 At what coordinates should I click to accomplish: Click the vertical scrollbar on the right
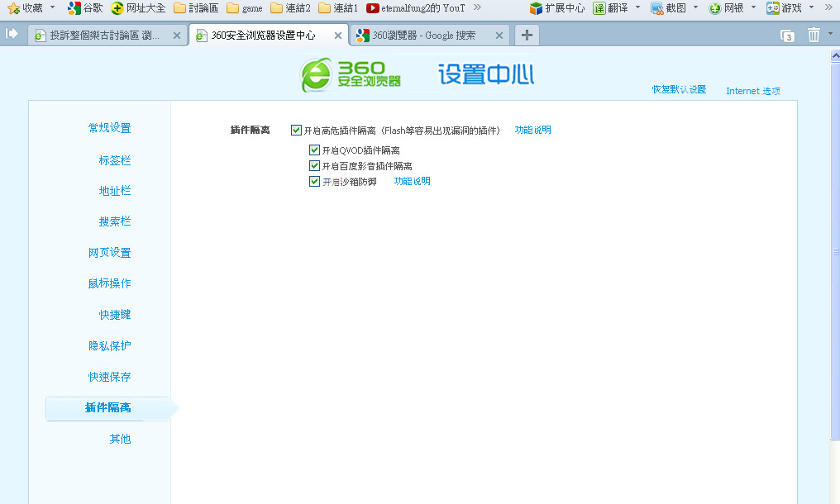pyautogui.click(x=834, y=248)
